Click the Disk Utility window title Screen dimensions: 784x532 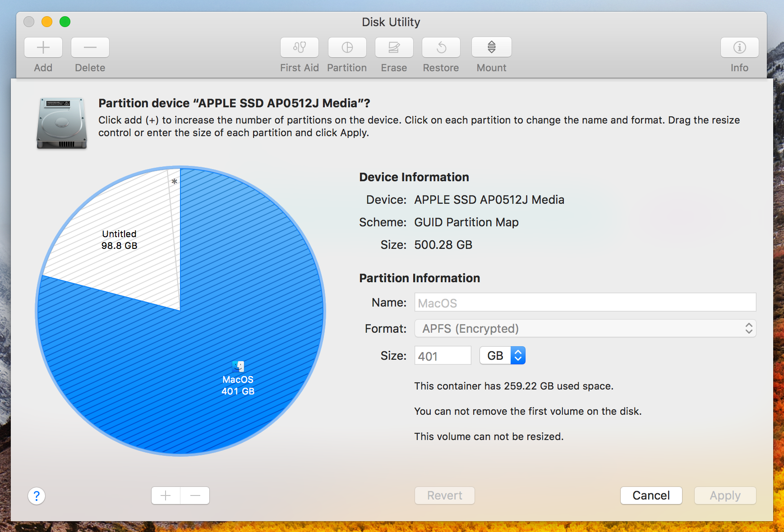click(391, 22)
